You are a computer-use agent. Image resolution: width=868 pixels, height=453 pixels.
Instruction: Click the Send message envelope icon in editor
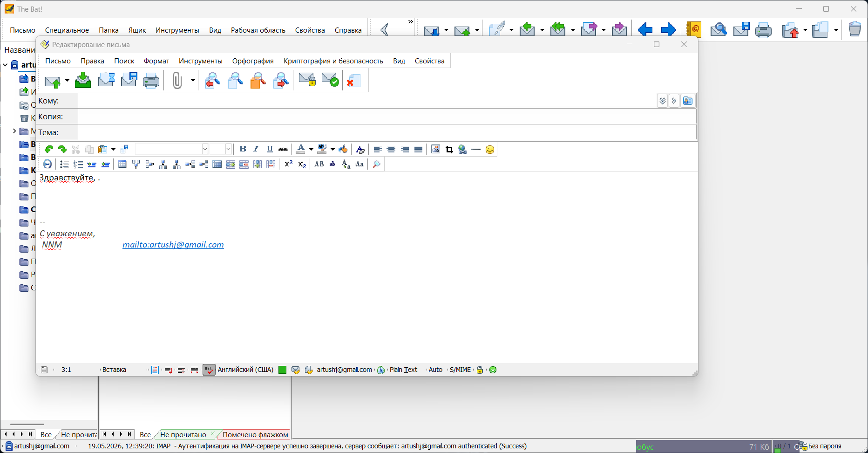pos(52,81)
